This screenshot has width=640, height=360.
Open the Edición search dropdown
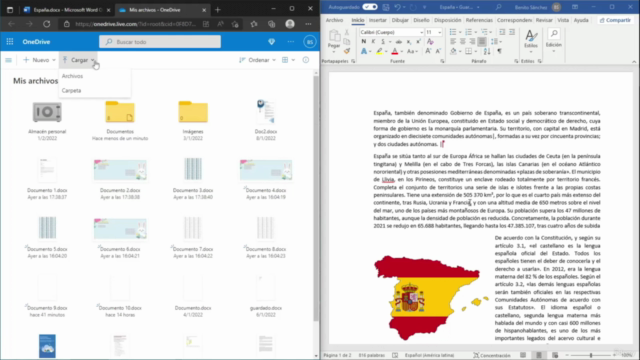pyautogui.click(x=553, y=41)
